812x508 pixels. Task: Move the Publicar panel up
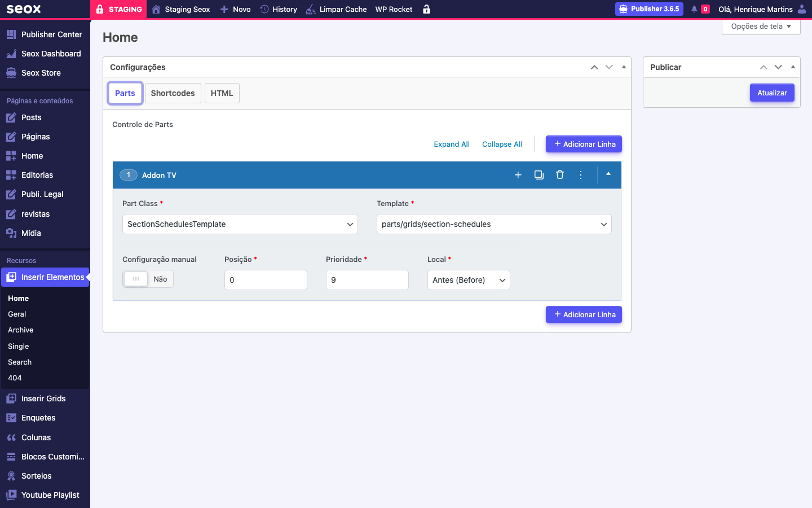[x=764, y=67]
